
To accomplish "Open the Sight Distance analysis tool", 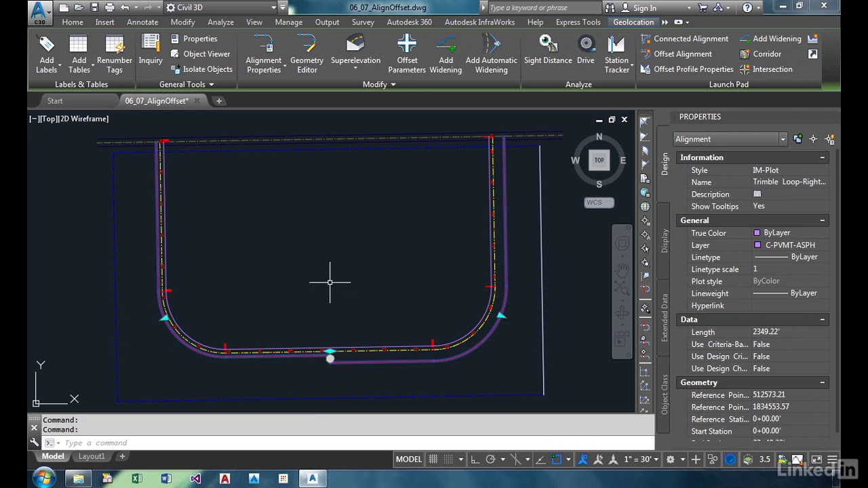I will (x=548, y=51).
